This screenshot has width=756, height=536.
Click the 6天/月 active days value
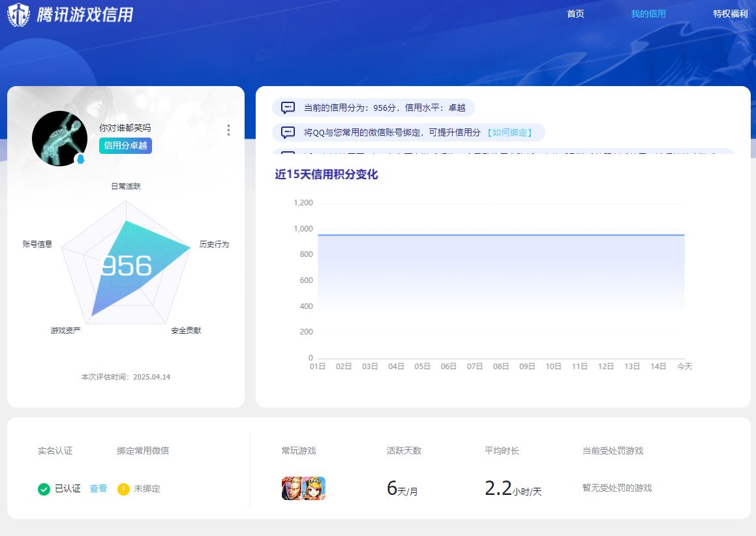(x=402, y=488)
